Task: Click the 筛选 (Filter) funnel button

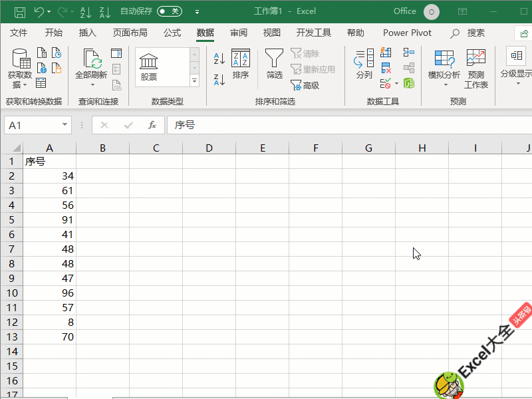Action: [274, 64]
